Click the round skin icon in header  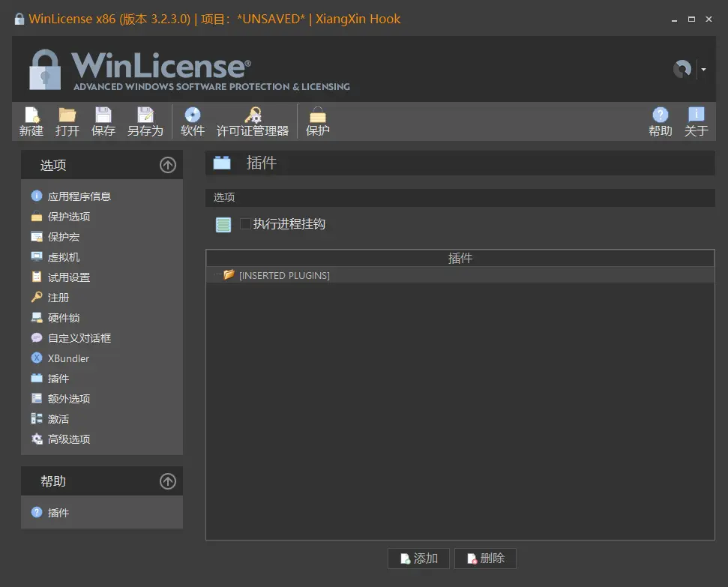click(682, 69)
